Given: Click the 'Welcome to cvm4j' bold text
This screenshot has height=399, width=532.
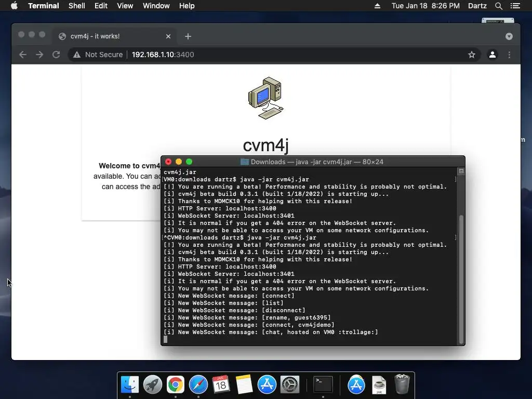Looking at the screenshot, I should (x=129, y=166).
